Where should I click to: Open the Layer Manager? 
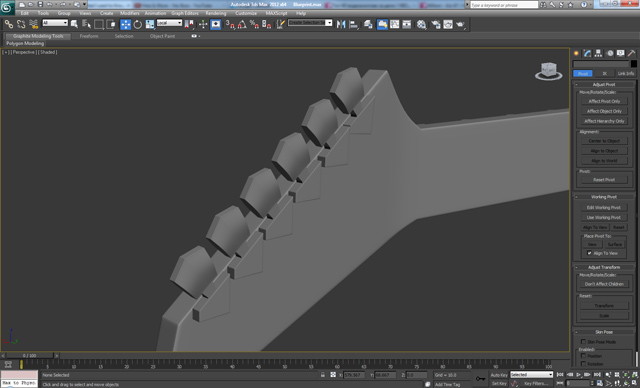pos(368,24)
